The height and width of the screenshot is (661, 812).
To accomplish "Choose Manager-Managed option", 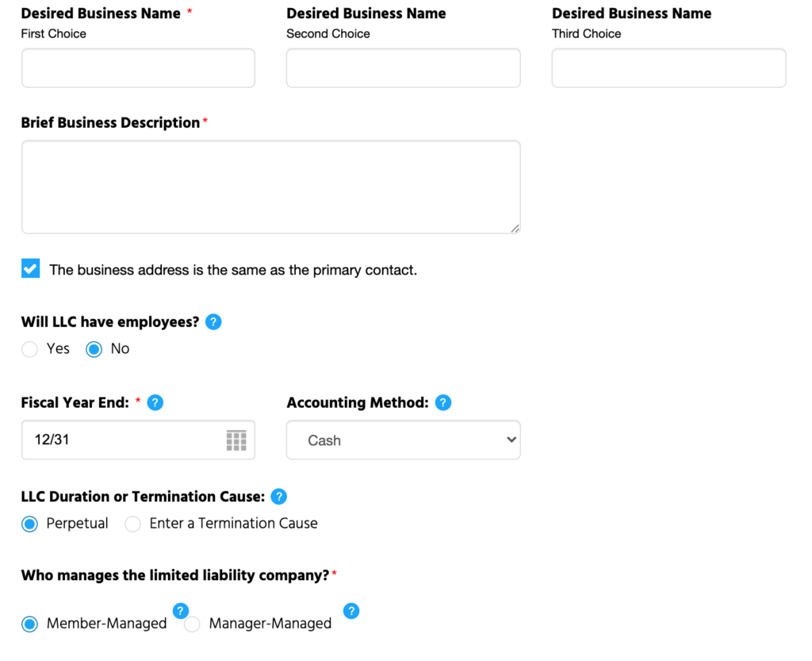I will point(192,624).
